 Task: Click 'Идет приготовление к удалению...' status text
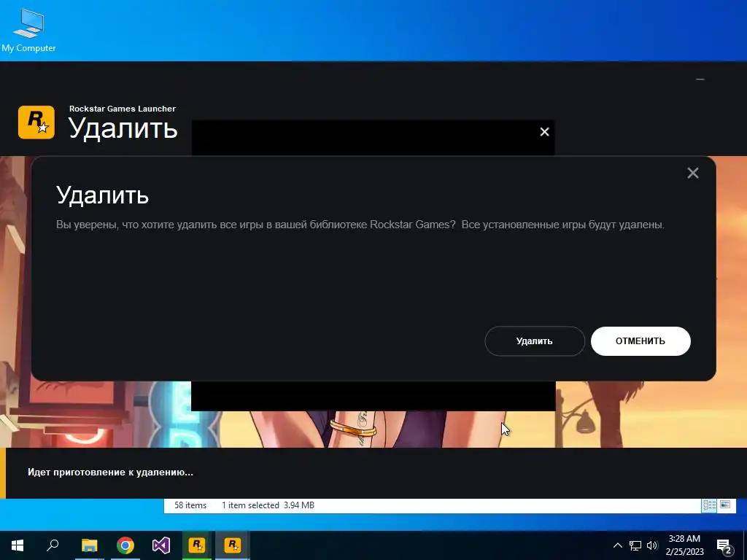[111, 472]
